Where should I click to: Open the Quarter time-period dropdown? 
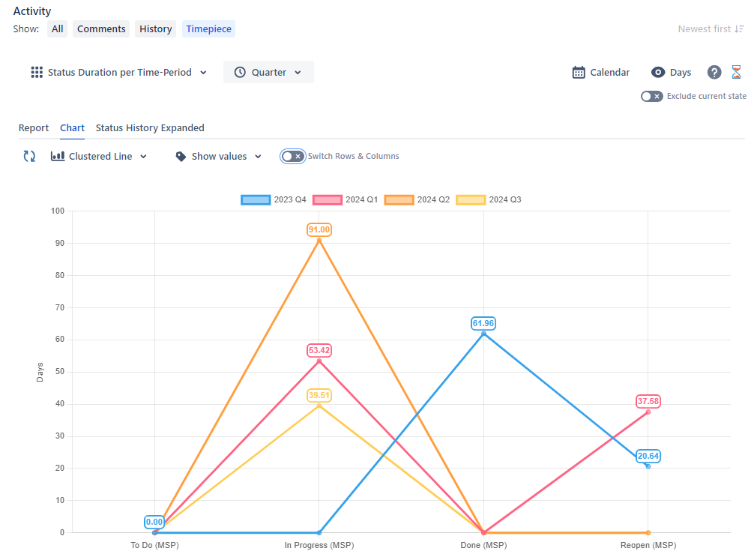[x=299, y=72]
